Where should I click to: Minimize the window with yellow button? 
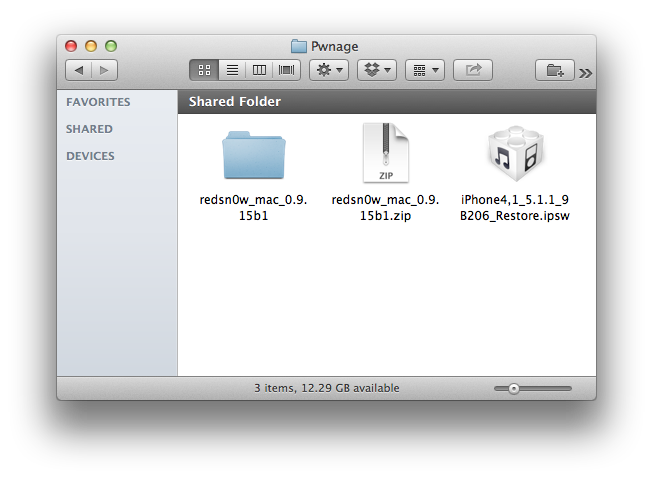click(x=91, y=46)
